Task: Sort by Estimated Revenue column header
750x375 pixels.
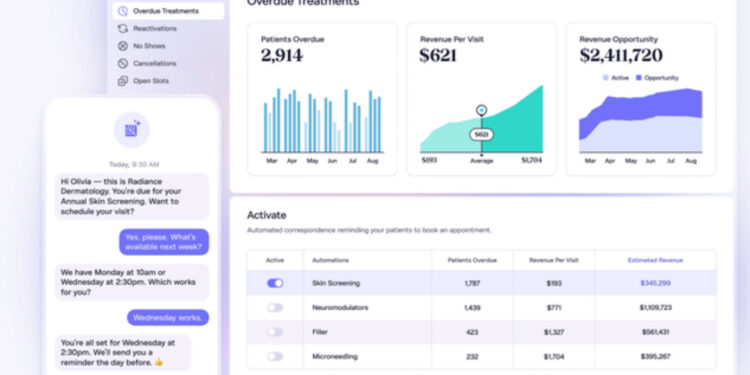Action: (655, 260)
